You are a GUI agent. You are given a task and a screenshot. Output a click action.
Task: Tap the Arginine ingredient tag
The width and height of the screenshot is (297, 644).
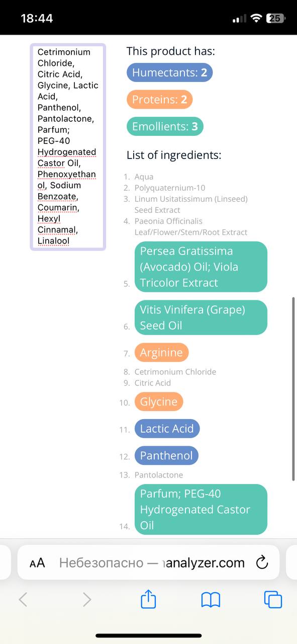pyautogui.click(x=161, y=353)
